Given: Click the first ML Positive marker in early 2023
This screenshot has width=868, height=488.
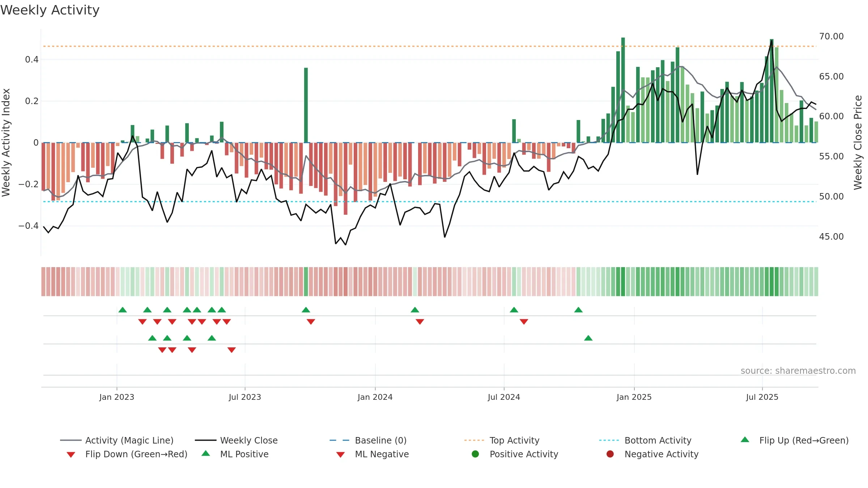Looking at the screenshot, I should point(152,338).
